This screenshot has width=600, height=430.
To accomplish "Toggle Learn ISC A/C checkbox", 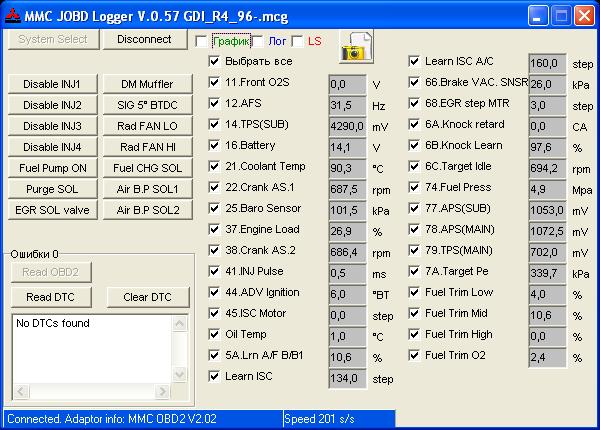I will [414, 61].
